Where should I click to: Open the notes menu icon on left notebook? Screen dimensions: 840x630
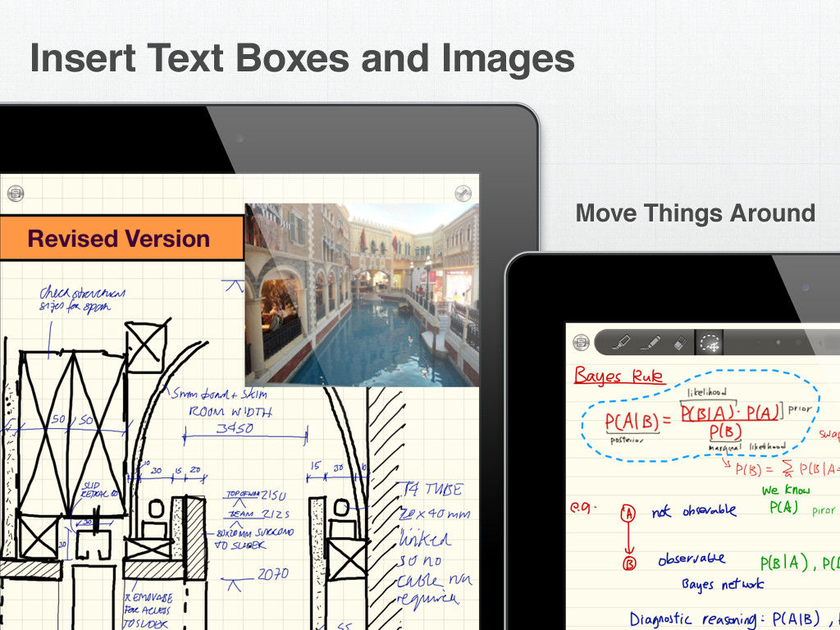[x=15, y=194]
